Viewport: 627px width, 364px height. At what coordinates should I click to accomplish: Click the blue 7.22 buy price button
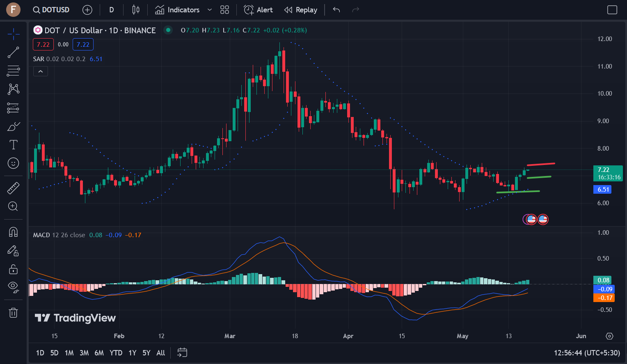tap(83, 44)
